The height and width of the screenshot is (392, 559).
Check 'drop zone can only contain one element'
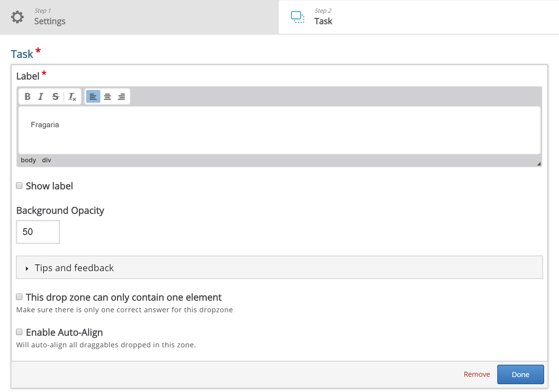(x=20, y=297)
